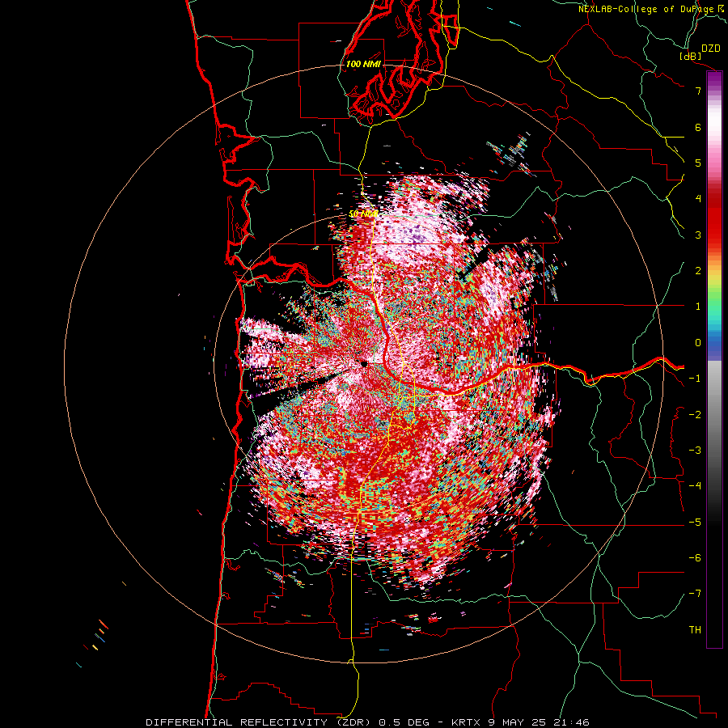Screen dimensions: 728x728
Task: Click the 3 value on the color scale
Action: coord(698,235)
